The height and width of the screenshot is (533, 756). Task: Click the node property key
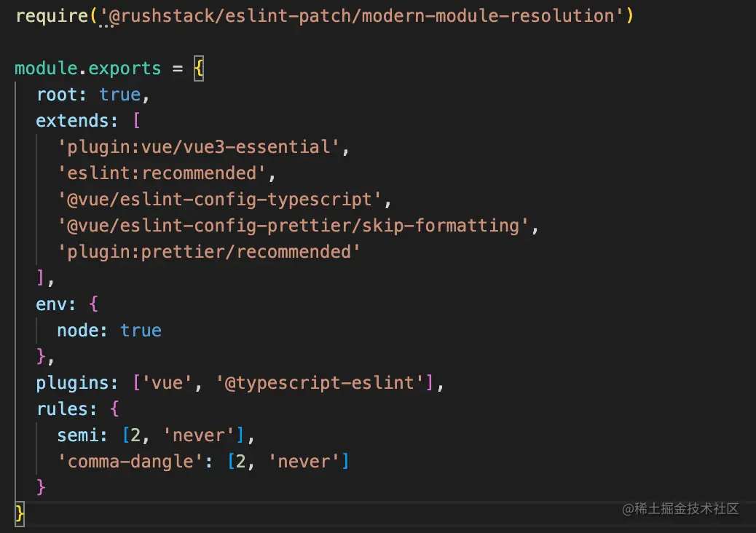(x=77, y=330)
